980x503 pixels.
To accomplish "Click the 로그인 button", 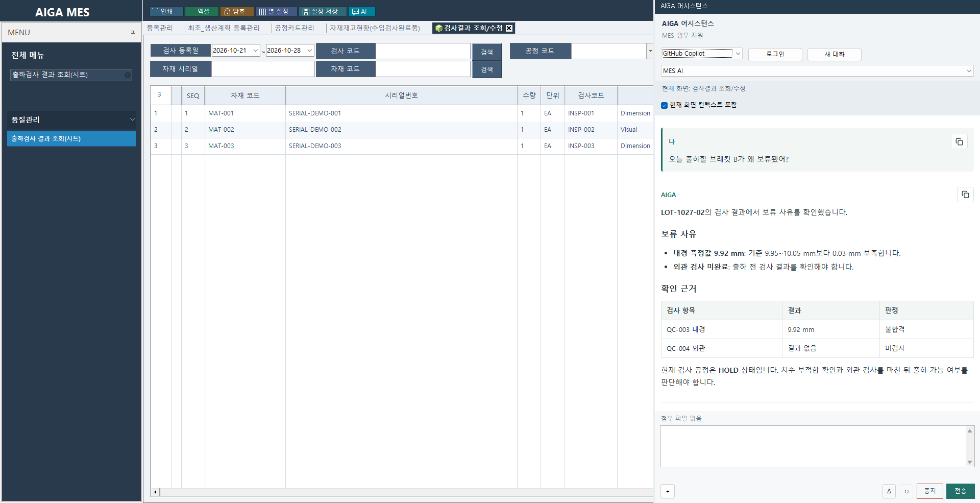I will pyautogui.click(x=775, y=54).
